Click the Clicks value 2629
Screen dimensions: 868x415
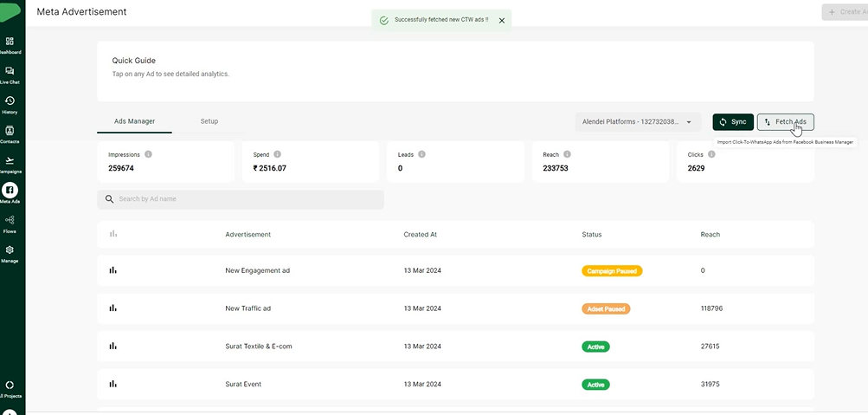696,168
